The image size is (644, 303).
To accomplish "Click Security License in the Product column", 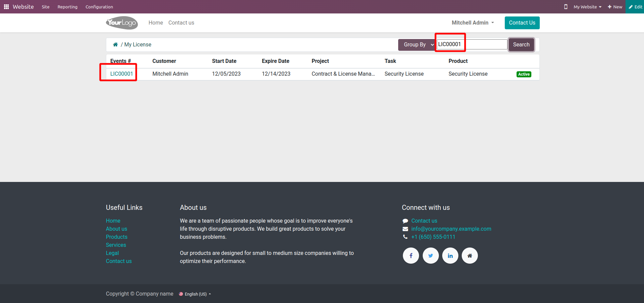I will click(468, 74).
